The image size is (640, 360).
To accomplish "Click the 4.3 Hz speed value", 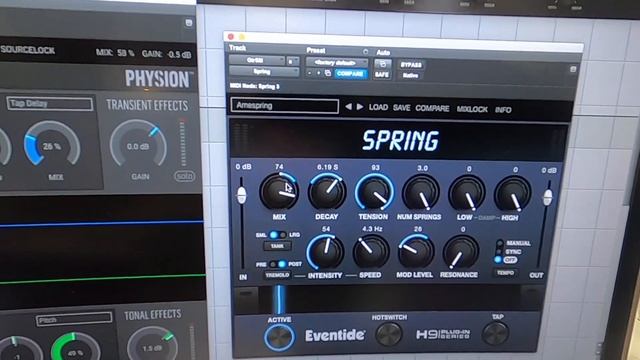I will click(x=372, y=229).
